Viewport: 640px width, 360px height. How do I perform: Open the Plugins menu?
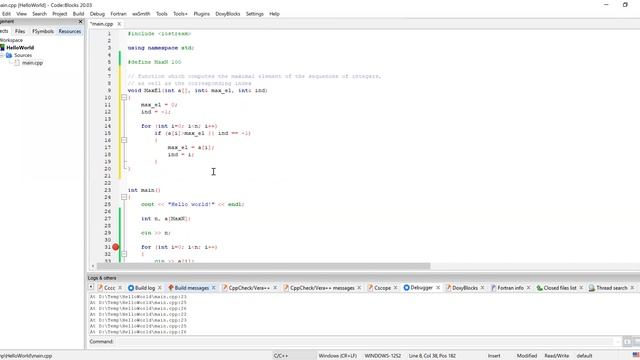(x=202, y=14)
